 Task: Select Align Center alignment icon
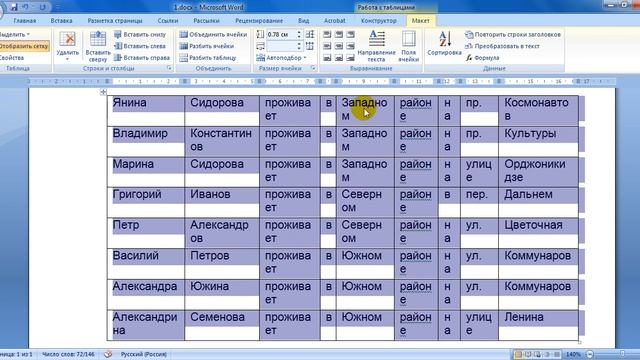point(339,46)
